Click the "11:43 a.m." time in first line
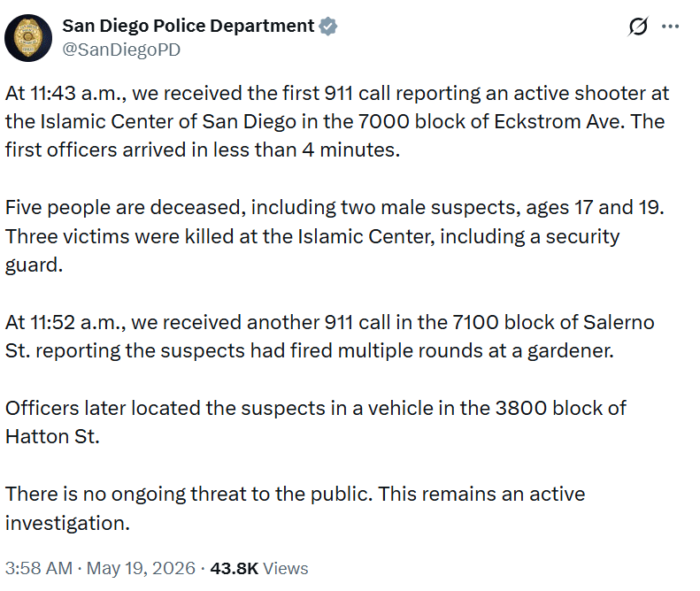The height and width of the screenshot is (591, 700). 78,94
